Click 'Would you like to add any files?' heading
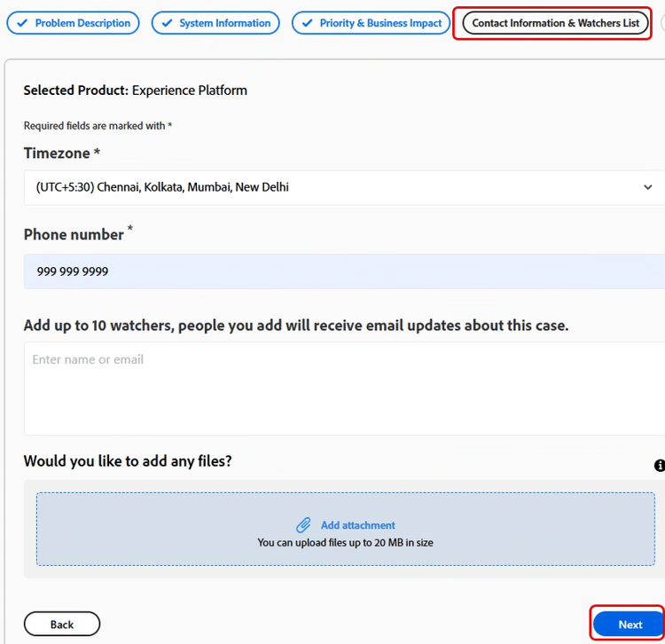Image resolution: width=665 pixels, height=644 pixels. (128, 461)
